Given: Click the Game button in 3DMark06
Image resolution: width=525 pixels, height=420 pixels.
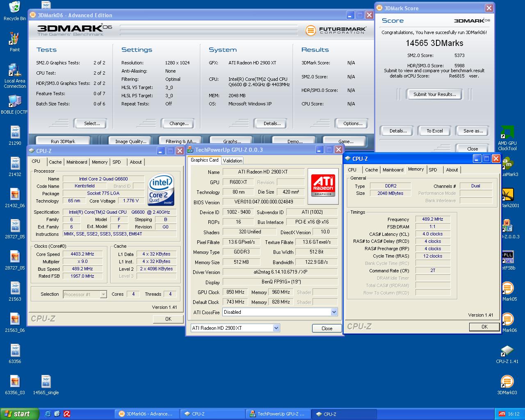Looking at the screenshot, I should pos(345,141).
